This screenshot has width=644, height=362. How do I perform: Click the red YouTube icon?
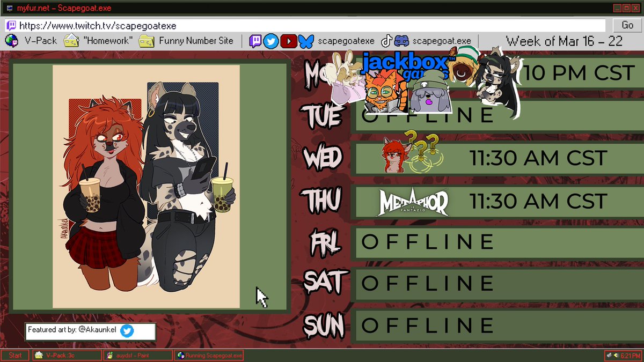click(x=289, y=41)
